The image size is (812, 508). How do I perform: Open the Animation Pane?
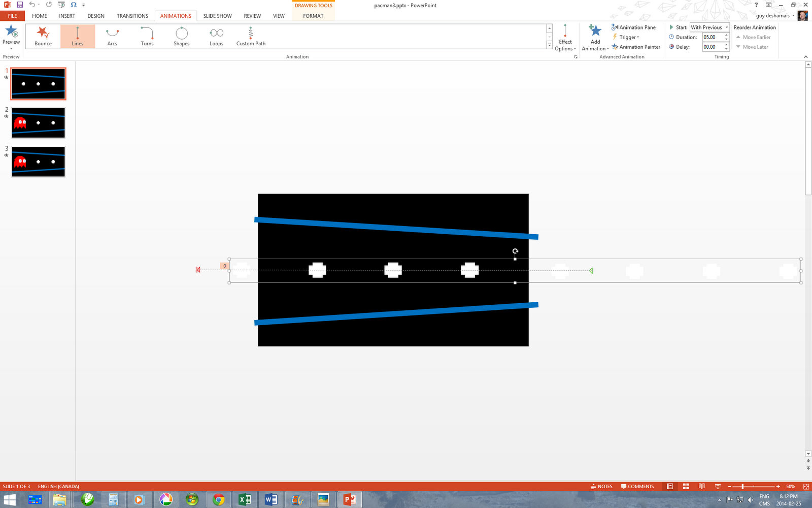[634, 27]
